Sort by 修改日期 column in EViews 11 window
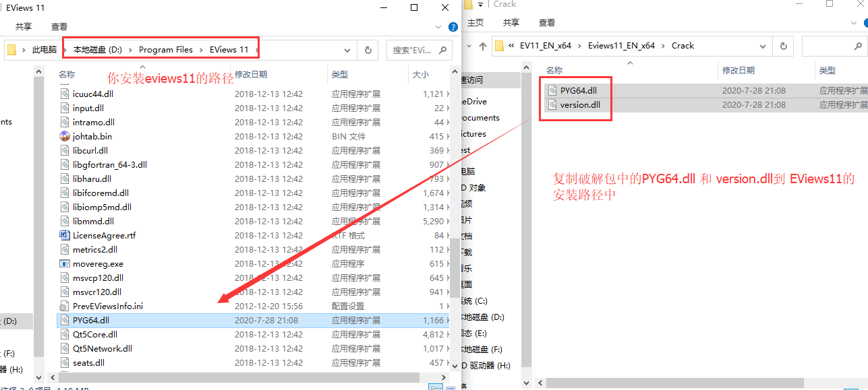The height and width of the screenshot is (390, 868). tap(250, 74)
